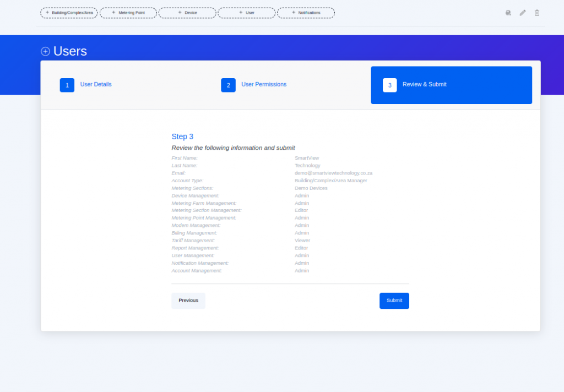Click the 'Metering Sections:' field label
This screenshot has height=392, width=564.
pos(192,188)
